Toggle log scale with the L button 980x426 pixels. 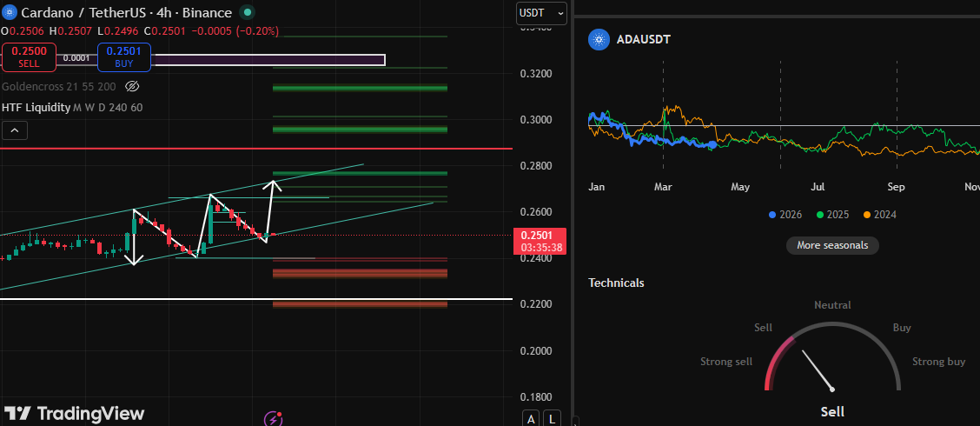[x=552, y=419]
